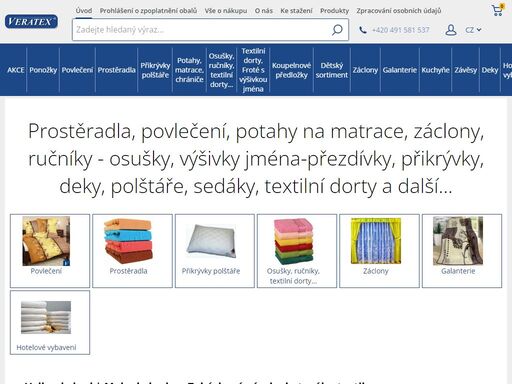This screenshot has height=384, width=512.
Task: Select Přikrývky polštáře in the navigation bar
Action: (155, 70)
